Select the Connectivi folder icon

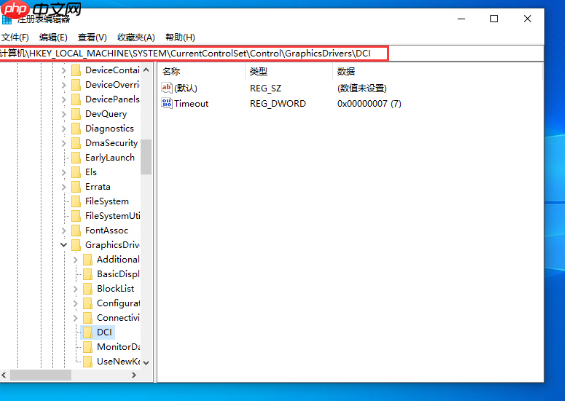tap(88, 318)
